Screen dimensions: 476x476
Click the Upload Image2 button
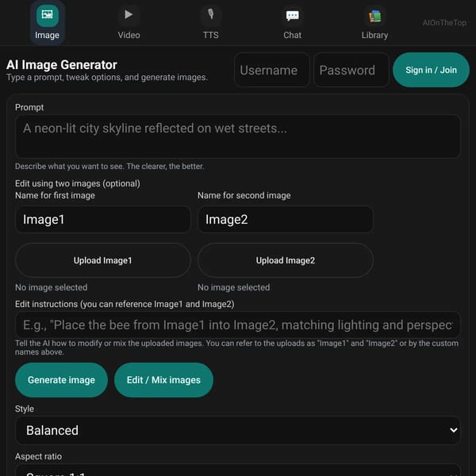[286, 260]
